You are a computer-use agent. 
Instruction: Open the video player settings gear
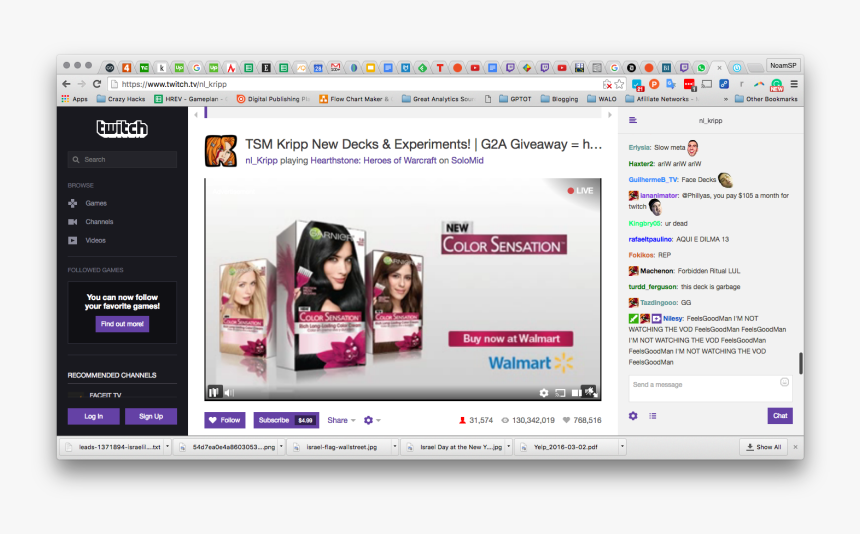pos(544,393)
